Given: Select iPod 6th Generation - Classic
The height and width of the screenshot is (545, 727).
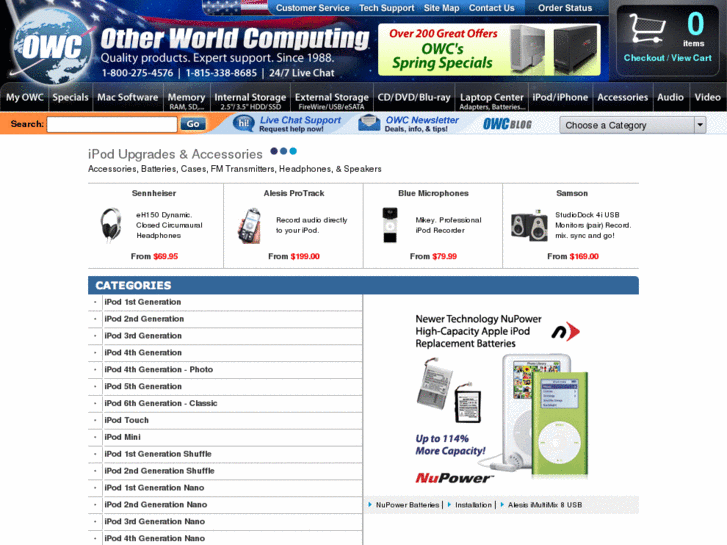Looking at the screenshot, I should coord(161,403).
